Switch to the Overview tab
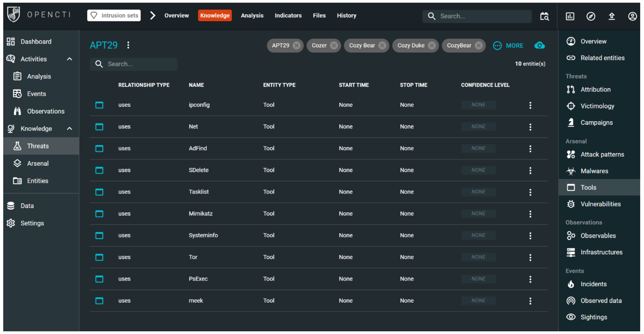The height and width of the screenshot is (334, 644). (x=176, y=15)
